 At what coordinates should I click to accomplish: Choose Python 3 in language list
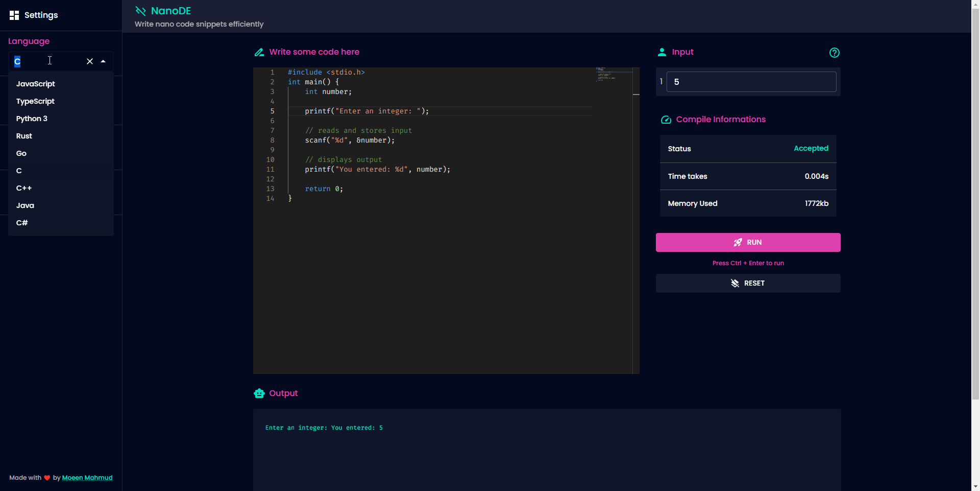point(32,119)
